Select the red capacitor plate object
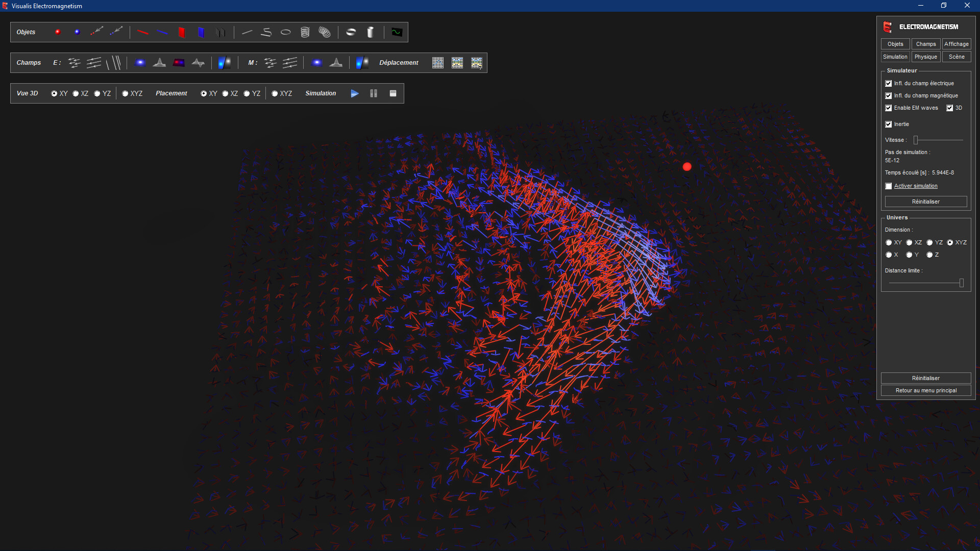Viewport: 980px width, 551px height. pos(181,32)
